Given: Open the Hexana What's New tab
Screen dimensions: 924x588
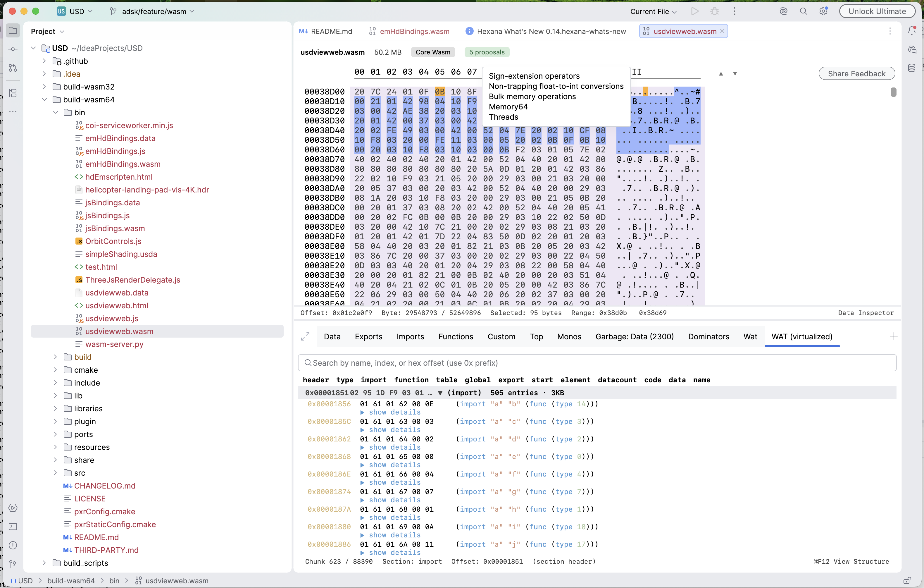Looking at the screenshot, I should (545, 31).
